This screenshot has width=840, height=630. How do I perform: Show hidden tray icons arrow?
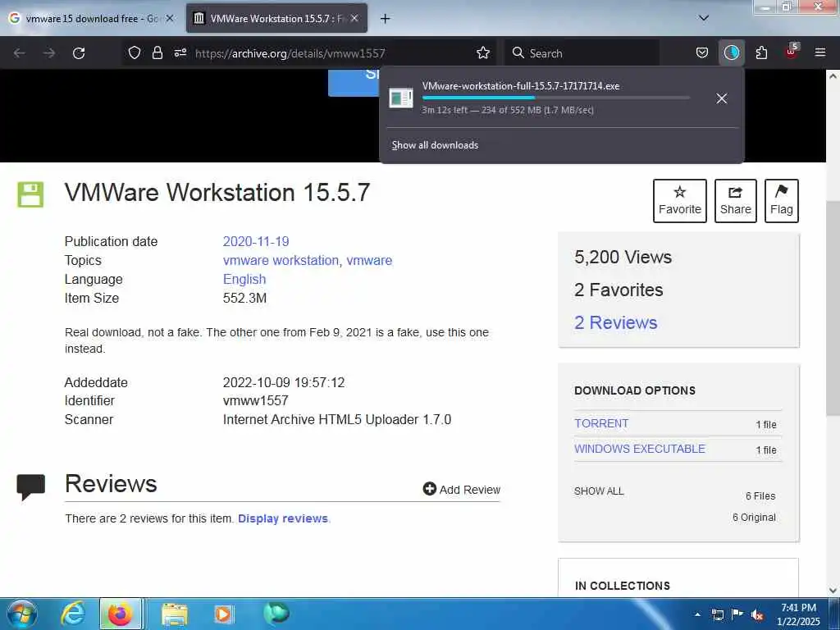coord(697,614)
